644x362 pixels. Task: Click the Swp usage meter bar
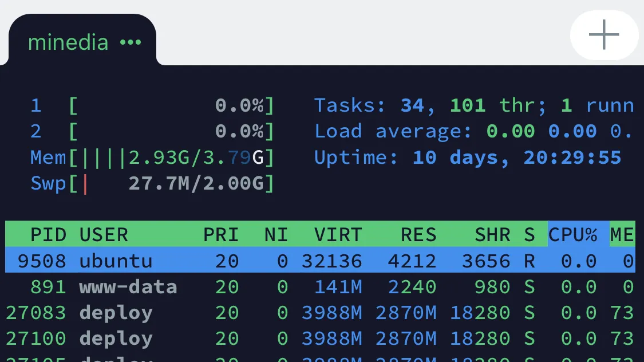tap(172, 184)
